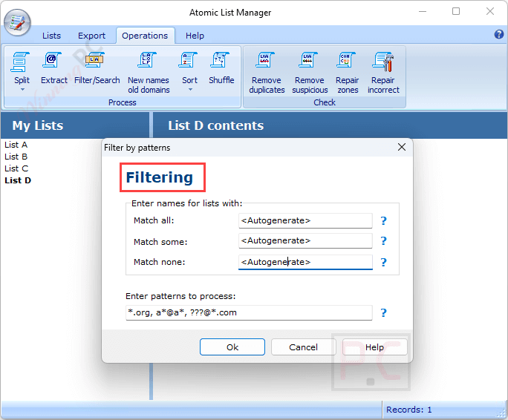Focus the Match some input field
Viewport: 508px width, 420px height.
pos(305,240)
